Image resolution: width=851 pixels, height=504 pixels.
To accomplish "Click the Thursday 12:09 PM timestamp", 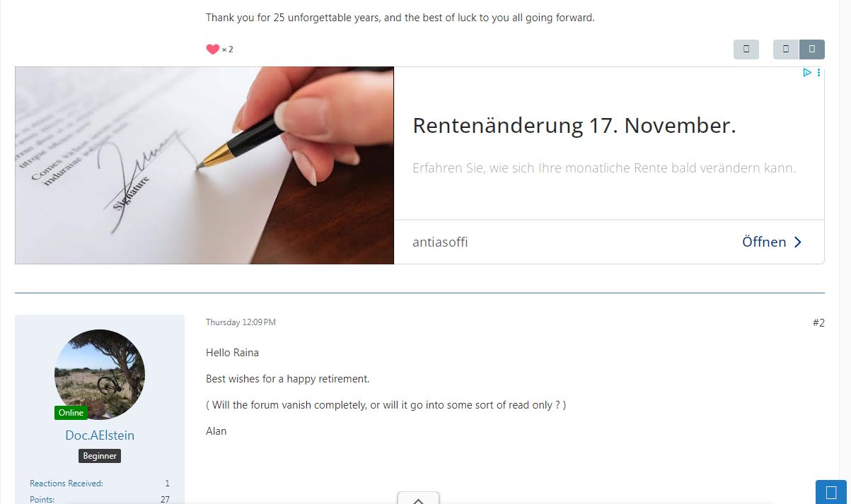I will pyautogui.click(x=241, y=322).
